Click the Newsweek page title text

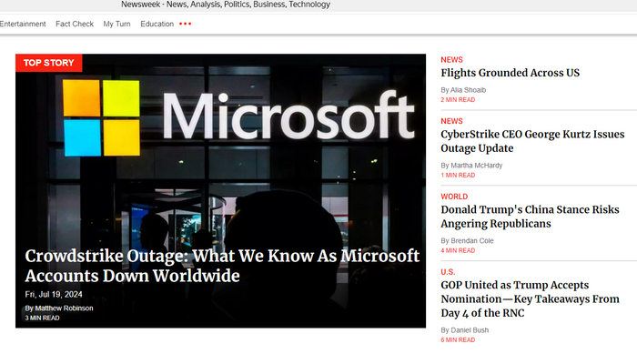coord(226,5)
